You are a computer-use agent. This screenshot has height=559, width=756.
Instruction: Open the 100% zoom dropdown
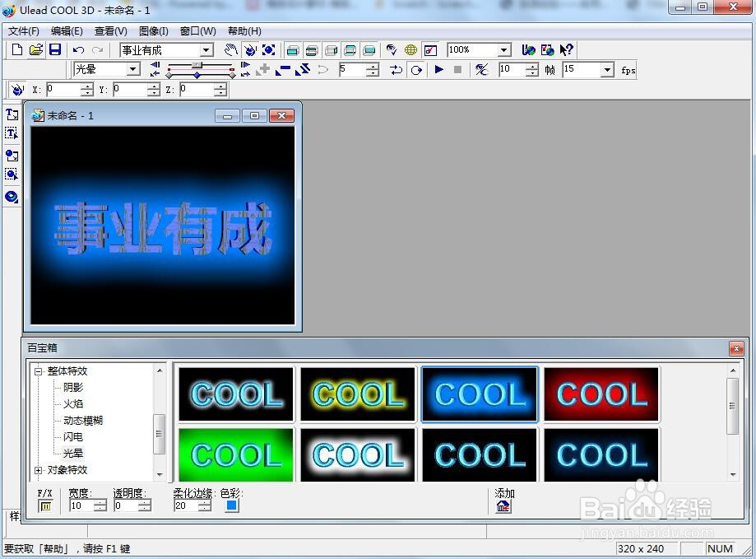click(503, 49)
